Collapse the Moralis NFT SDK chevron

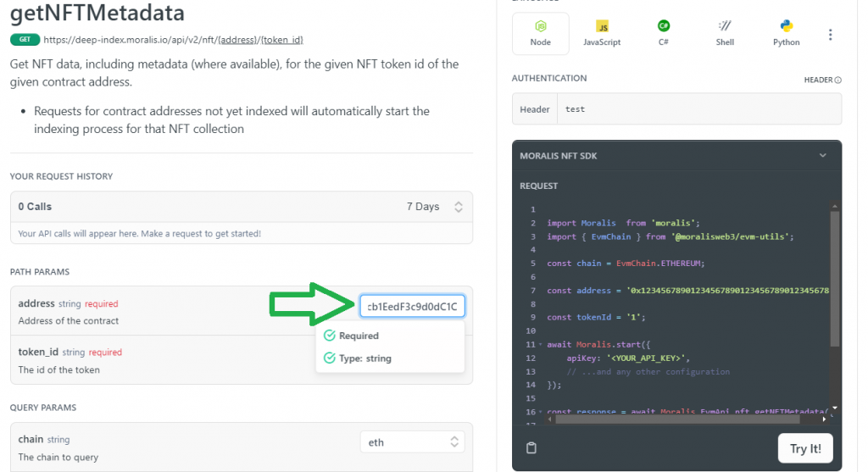coord(822,155)
